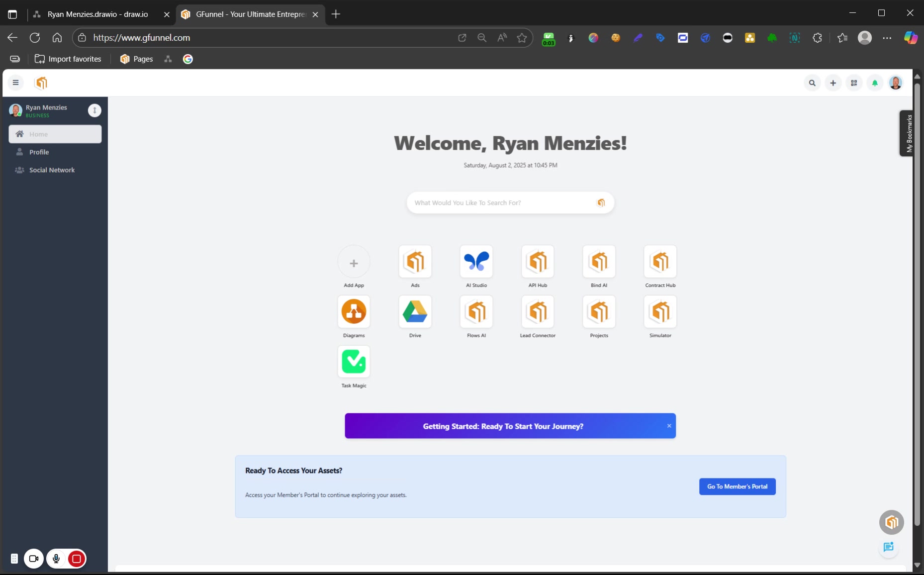The image size is (924, 575).
Task: Toggle the microphone in recording bar
Action: pyautogui.click(x=56, y=559)
